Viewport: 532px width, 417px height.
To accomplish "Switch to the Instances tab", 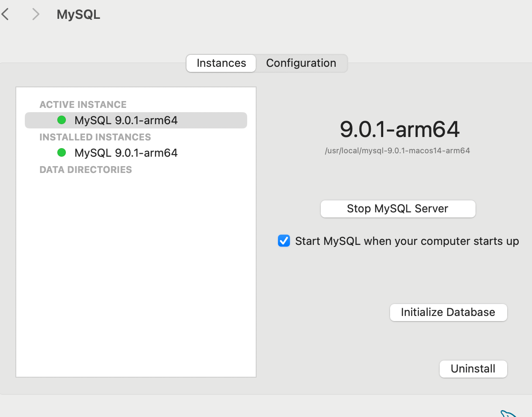I will click(221, 63).
